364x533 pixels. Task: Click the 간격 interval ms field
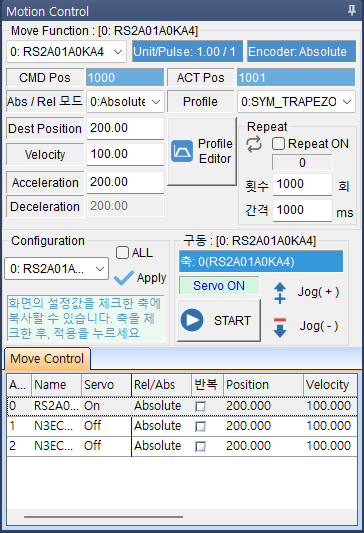point(302,210)
